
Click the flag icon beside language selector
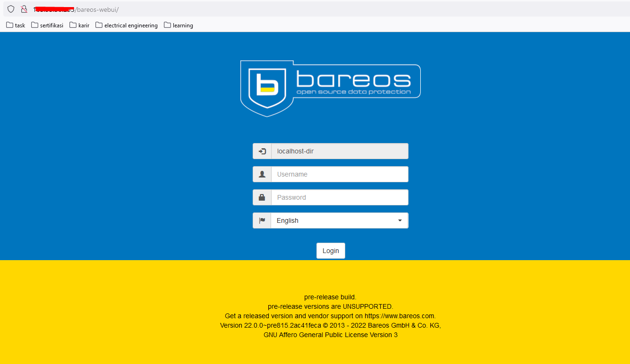pyautogui.click(x=262, y=220)
